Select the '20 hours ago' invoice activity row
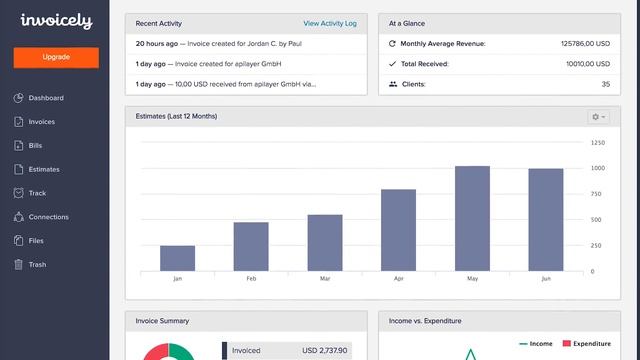Screen dimensions: 640x360 click(246, 44)
